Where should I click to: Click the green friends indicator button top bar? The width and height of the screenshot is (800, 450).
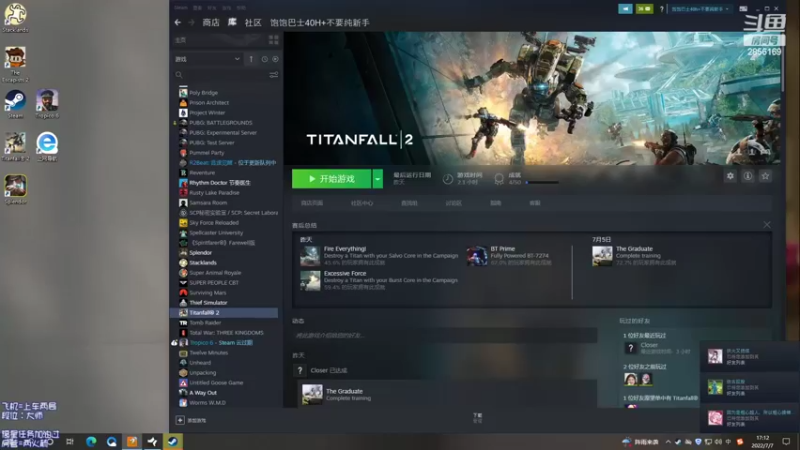(644, 9)
